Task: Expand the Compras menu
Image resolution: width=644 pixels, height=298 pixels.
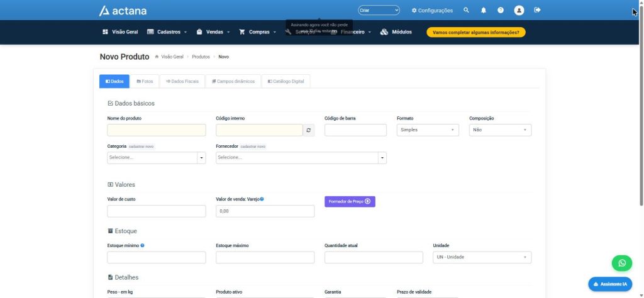Action: pos(257,32)
